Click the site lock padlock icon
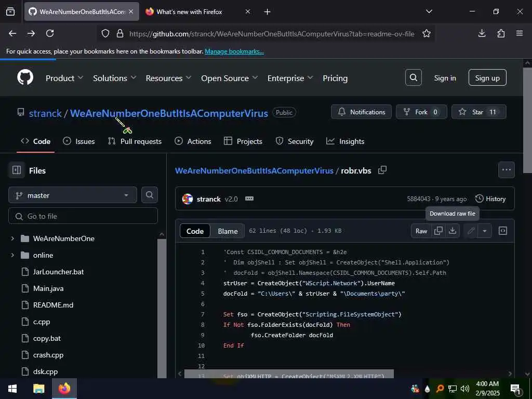The image size is (532, 399). click(x=120, y=33)
